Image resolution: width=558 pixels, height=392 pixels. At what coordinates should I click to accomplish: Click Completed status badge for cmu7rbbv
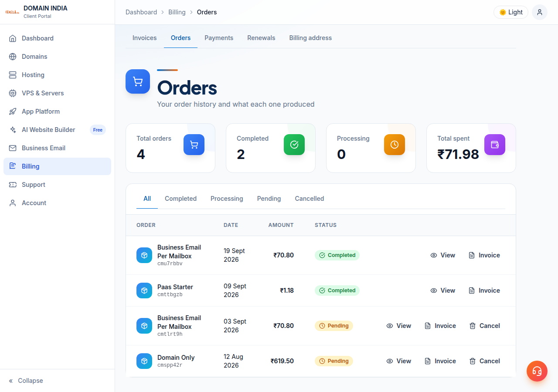pyautogui.click(x=337, y=255)
